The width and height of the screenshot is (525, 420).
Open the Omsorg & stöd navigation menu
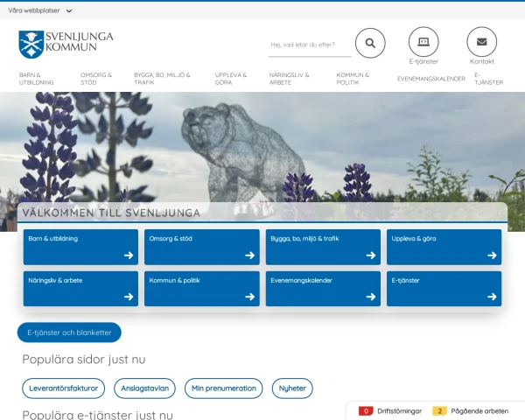[96, 79]
